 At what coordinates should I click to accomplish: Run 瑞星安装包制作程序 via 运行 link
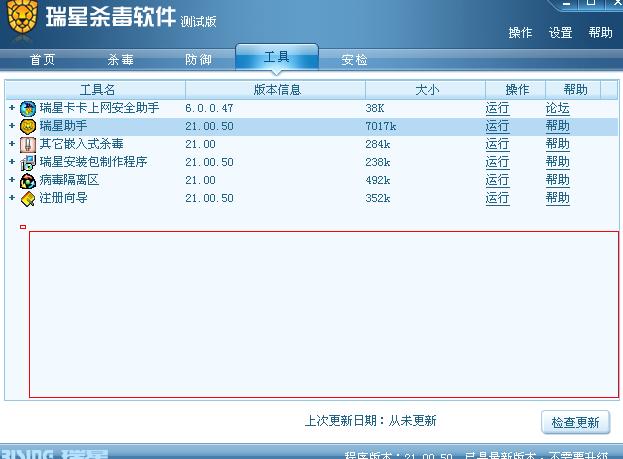497,162
